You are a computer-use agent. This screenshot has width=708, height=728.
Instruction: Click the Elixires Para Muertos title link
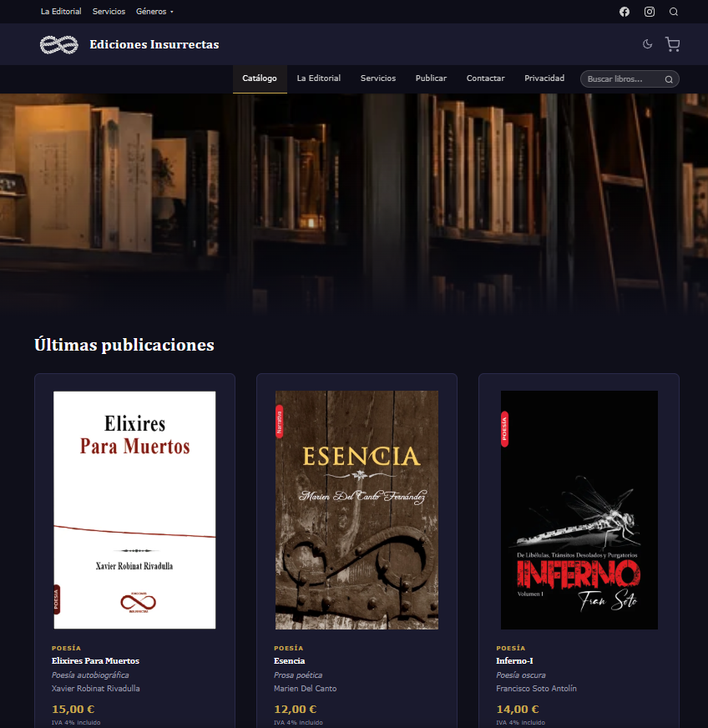(x=95, y=660)
